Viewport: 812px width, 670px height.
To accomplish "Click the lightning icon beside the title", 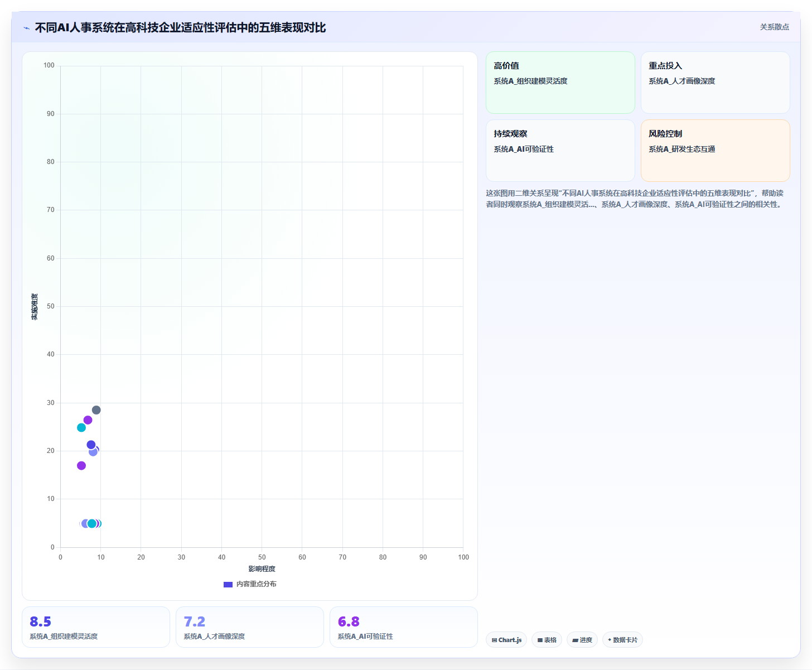I will [26, 28].
